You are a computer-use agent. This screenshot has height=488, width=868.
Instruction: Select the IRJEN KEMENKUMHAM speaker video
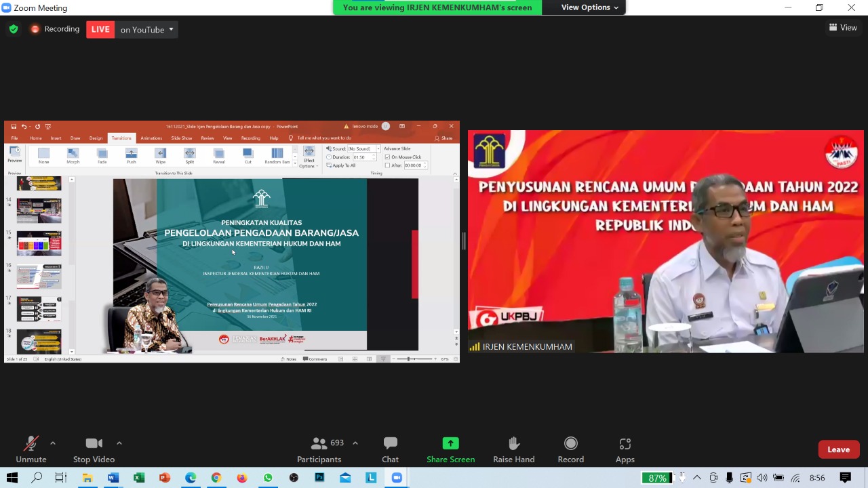(x=665, y=241)
